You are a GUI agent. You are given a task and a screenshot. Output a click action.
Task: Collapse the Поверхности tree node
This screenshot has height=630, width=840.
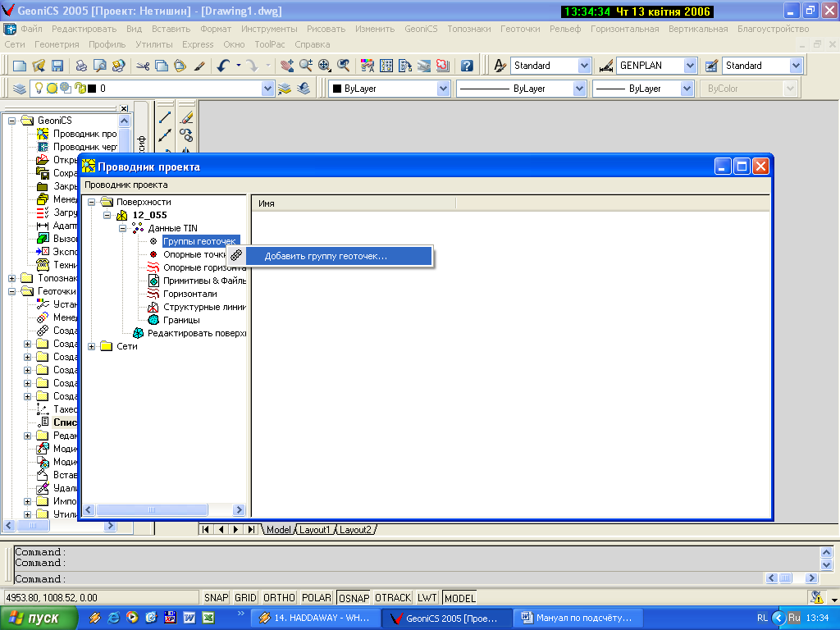pos(92,202)
